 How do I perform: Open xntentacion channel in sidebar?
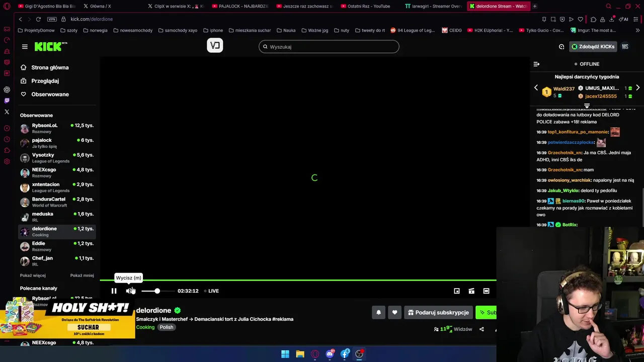click(x=57, y=187)
